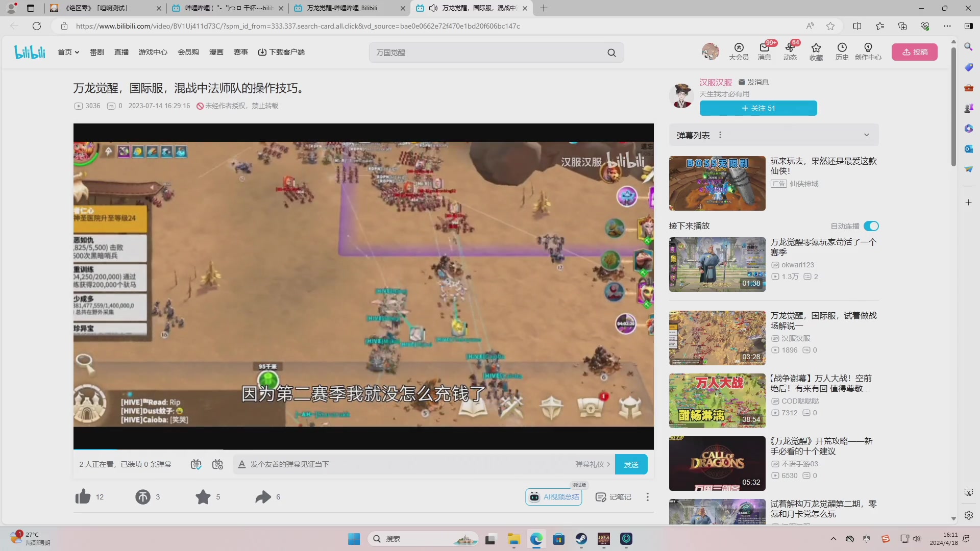The height and width of the screenshot is (551, 980).
Task: Click the 下载客户端 download link
Action: (x=281, y=52)
